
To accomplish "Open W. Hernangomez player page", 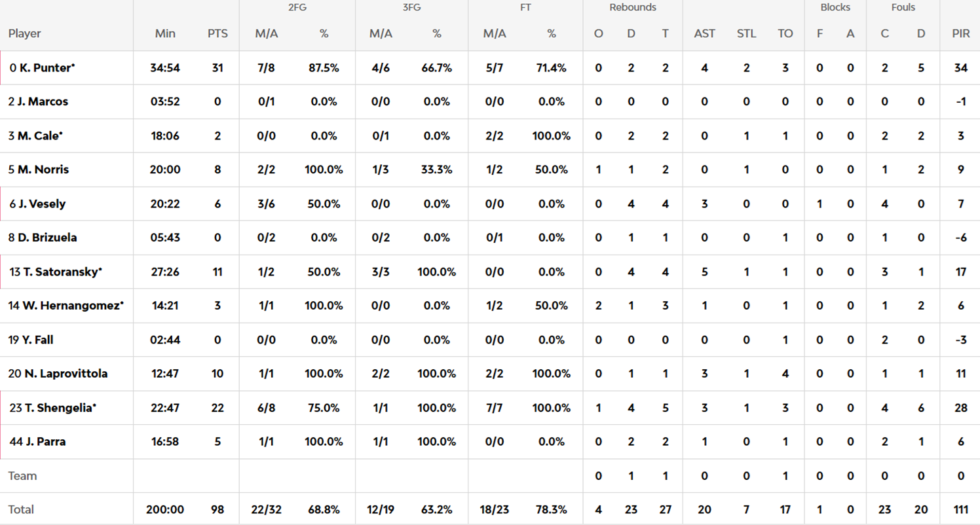I will (72, 306).
